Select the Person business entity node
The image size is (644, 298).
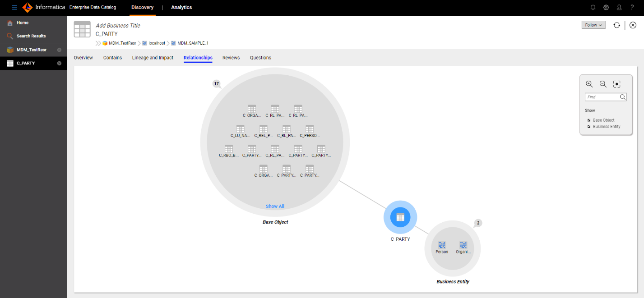click(x=442, y=248)
